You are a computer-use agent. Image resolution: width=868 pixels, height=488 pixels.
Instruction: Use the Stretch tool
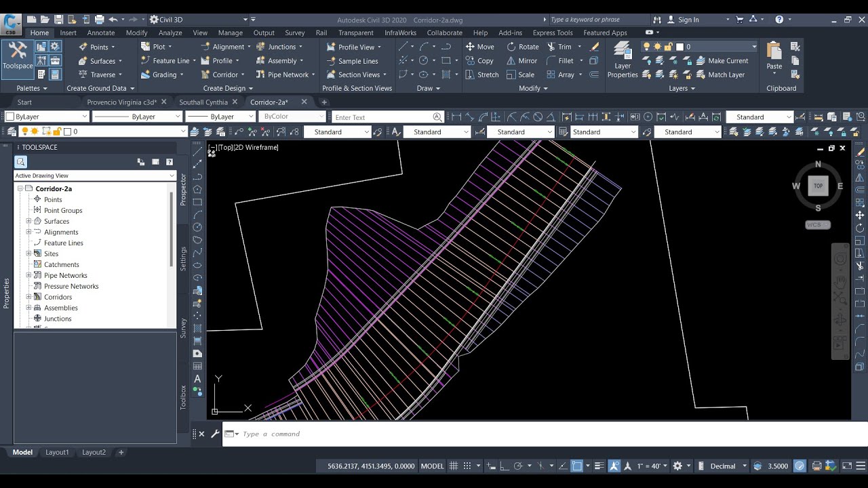tap(481, 75)
